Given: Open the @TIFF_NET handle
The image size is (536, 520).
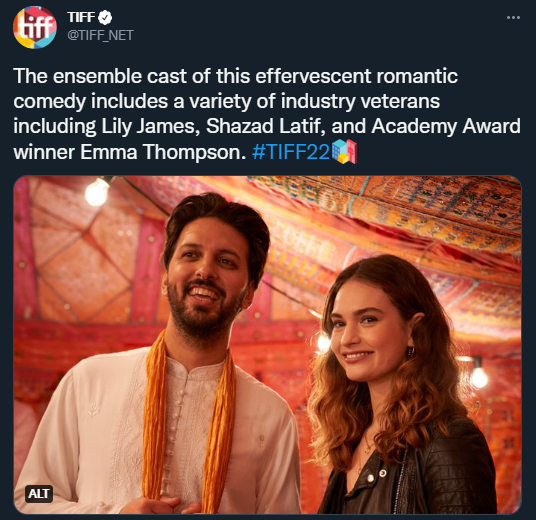Looking at the screenshot, I should tap(100, 35).
